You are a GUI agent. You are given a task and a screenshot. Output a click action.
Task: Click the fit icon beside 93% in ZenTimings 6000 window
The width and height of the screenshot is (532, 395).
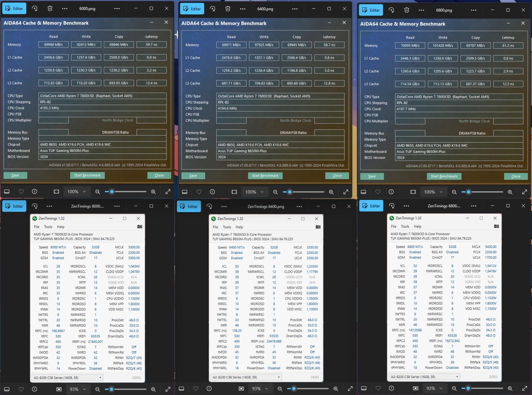pyautogui.click(x=59, y=389)
